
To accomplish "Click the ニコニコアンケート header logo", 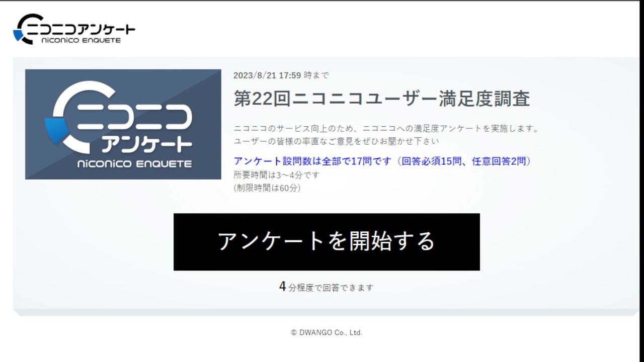I will (x=74, y=29).
